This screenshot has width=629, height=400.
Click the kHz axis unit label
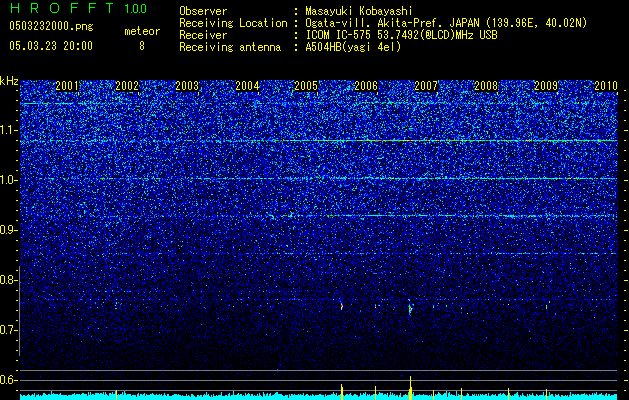[x=9, y=81]
